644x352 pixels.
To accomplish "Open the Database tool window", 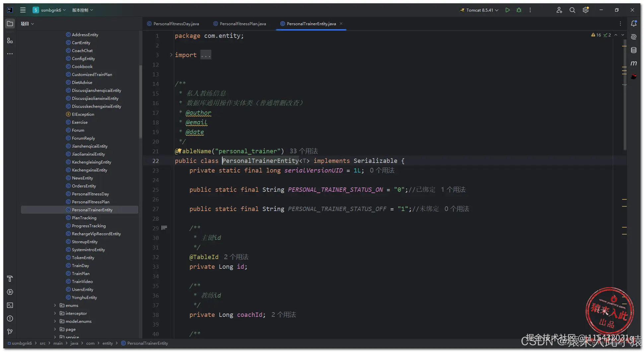I will 634,50.
